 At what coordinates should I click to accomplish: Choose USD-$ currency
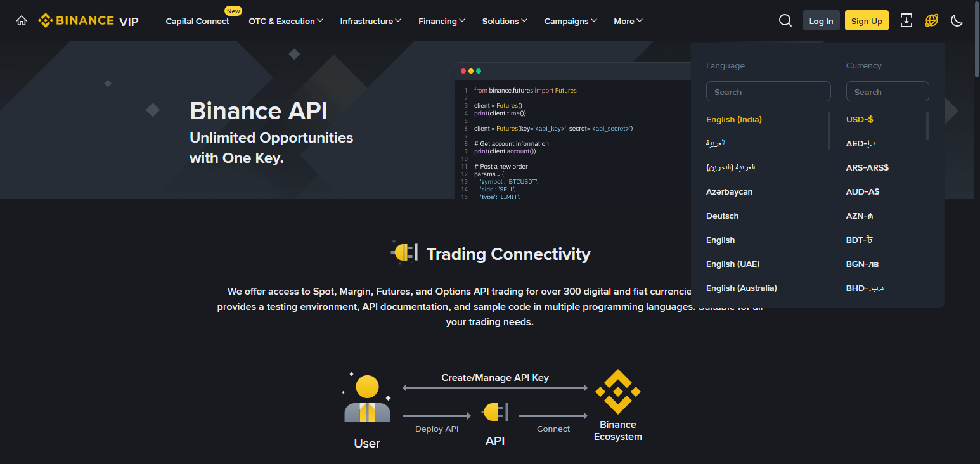860,119
